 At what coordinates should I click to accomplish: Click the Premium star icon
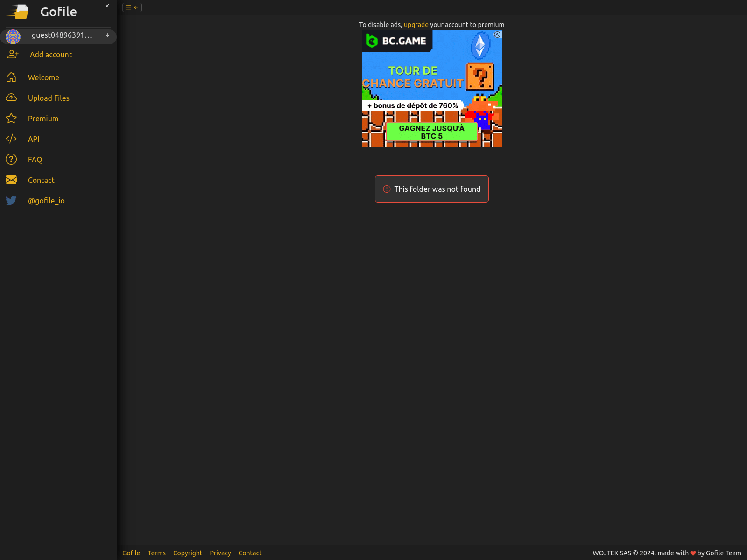[11, 118]
